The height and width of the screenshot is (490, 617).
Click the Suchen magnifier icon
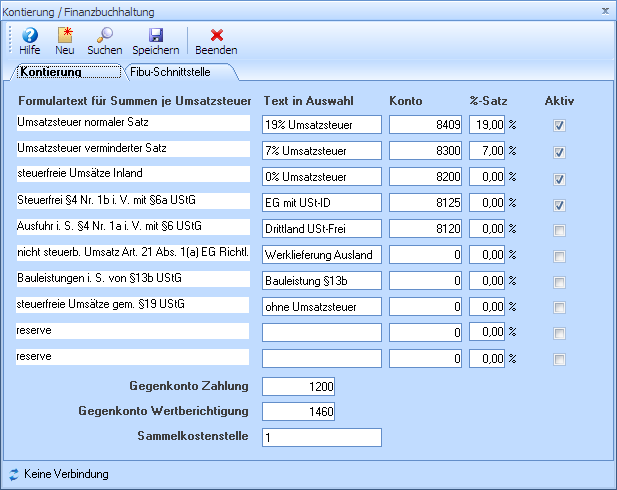tap(104, 35)
